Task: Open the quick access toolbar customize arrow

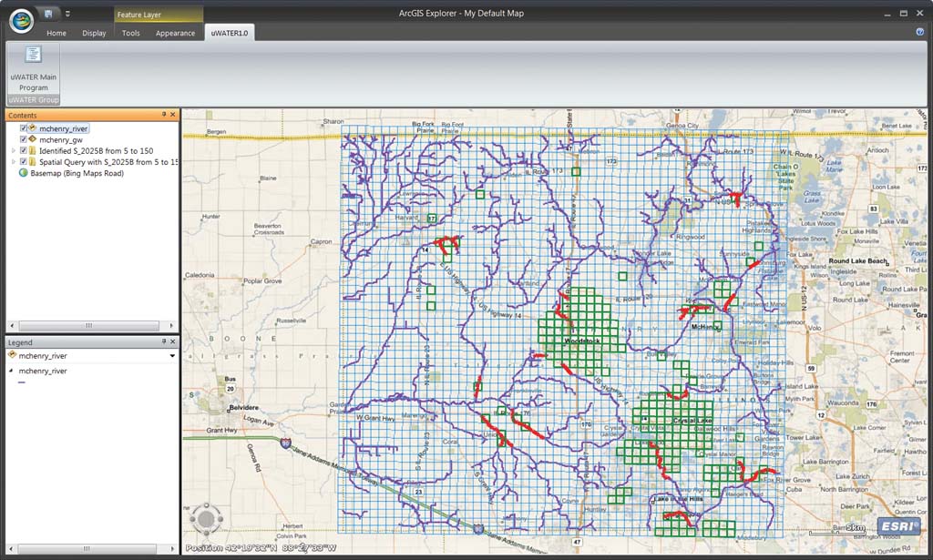Action: (x=67, y=14)
